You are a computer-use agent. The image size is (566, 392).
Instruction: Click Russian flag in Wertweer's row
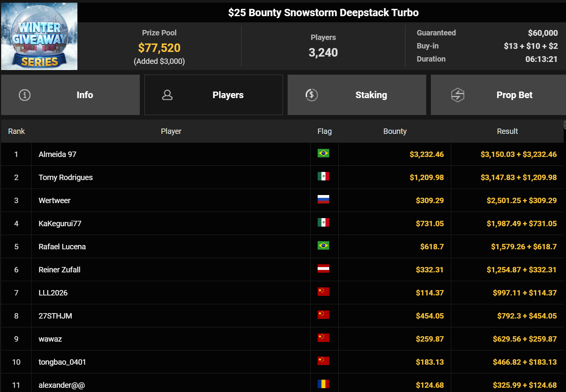pyautogui.click(x=323, y=200)
